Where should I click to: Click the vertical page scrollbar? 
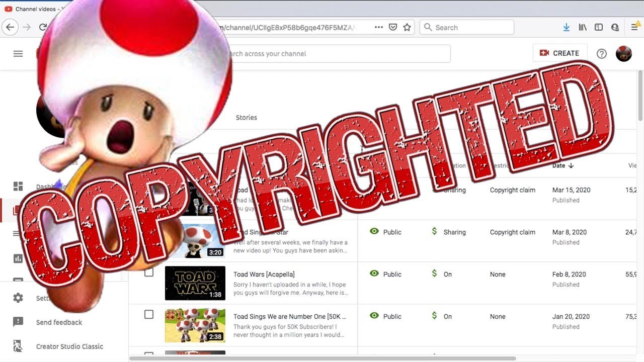pyautogui.click(x=640, y=96)
